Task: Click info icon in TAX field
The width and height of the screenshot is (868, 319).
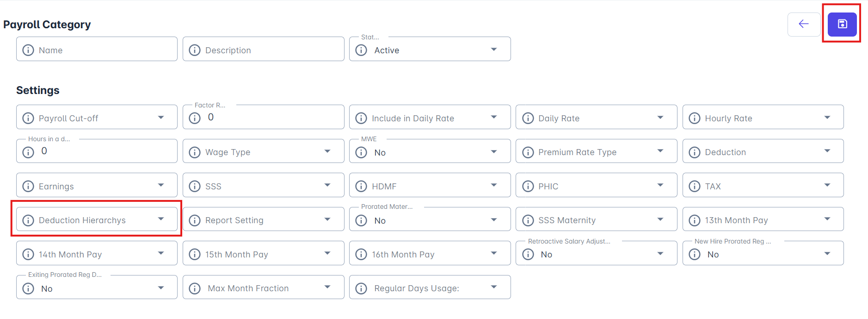Action: point(694,186)
